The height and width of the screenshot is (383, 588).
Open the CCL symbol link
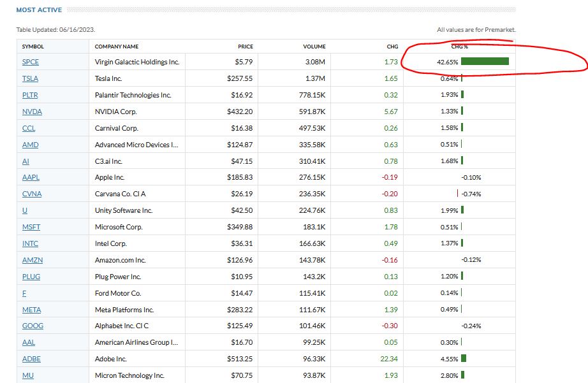pos(29,128)
